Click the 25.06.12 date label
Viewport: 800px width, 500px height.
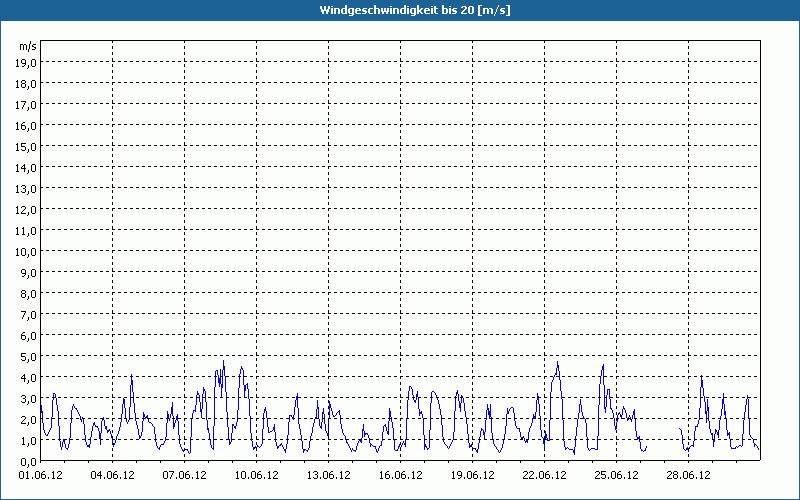coord(616,476)
